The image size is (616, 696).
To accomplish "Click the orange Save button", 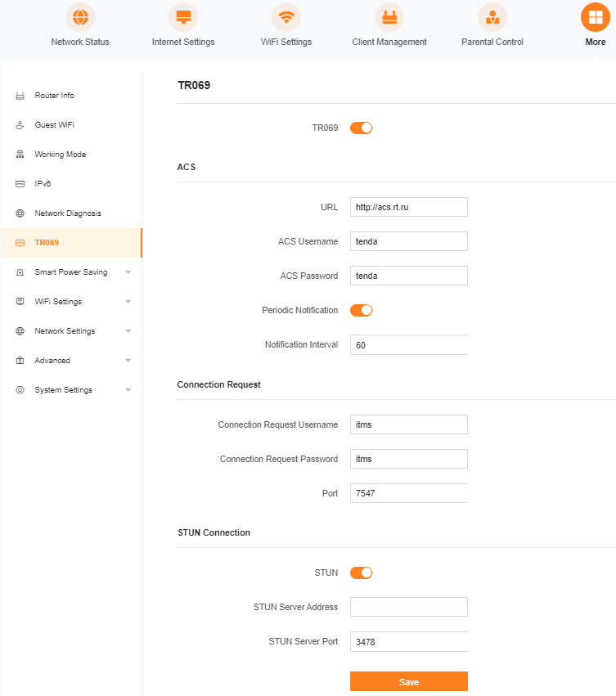I will point(408,682).
